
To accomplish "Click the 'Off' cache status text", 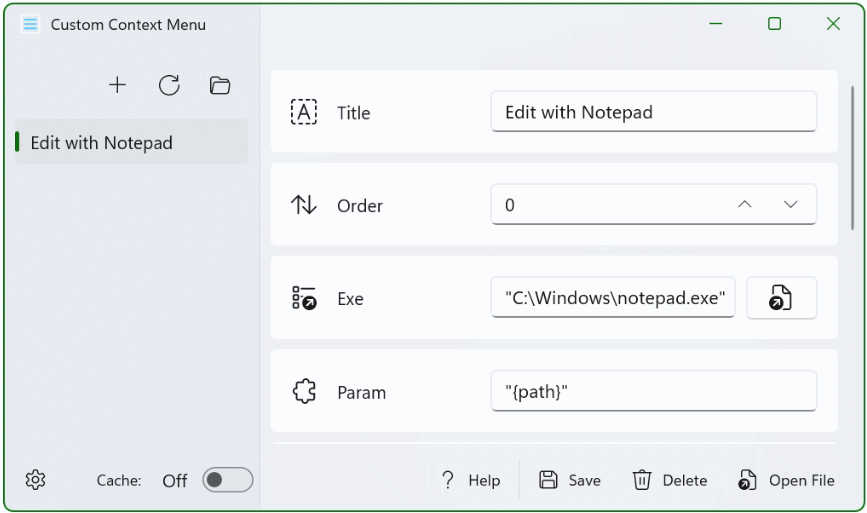I will [175, 480].
